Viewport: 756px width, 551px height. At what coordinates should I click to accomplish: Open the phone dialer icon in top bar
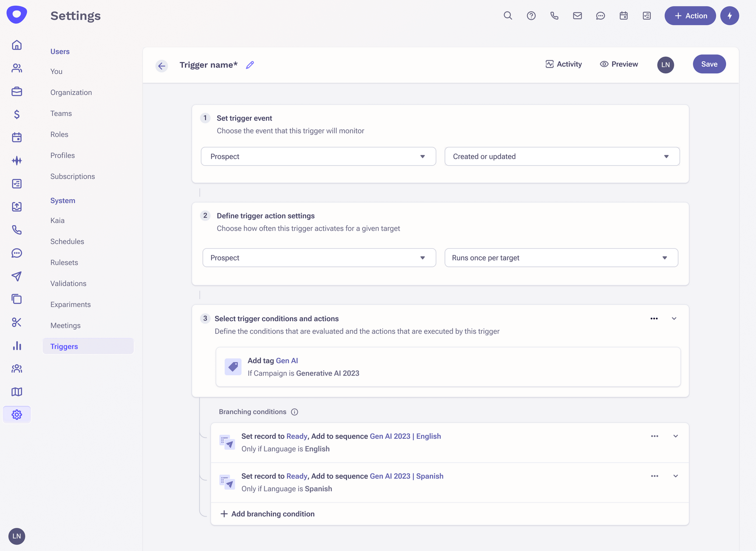tap(554, 15)
